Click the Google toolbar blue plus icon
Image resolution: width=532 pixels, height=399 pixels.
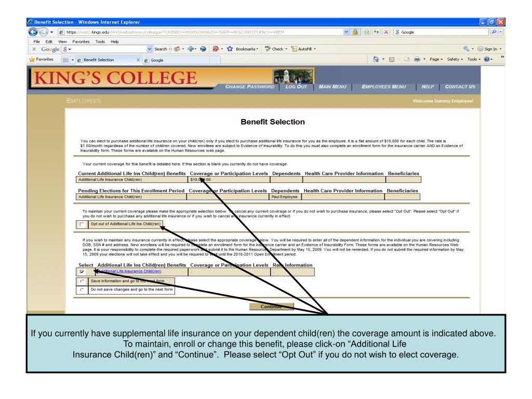point(191,49)
